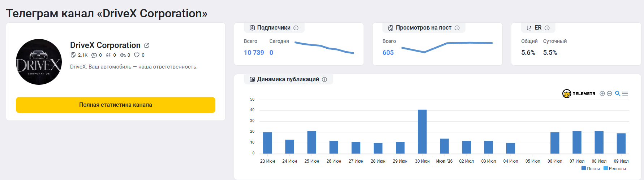Click the ER chart icon
This screenshot has width=644, height=180.
point(529,28)
